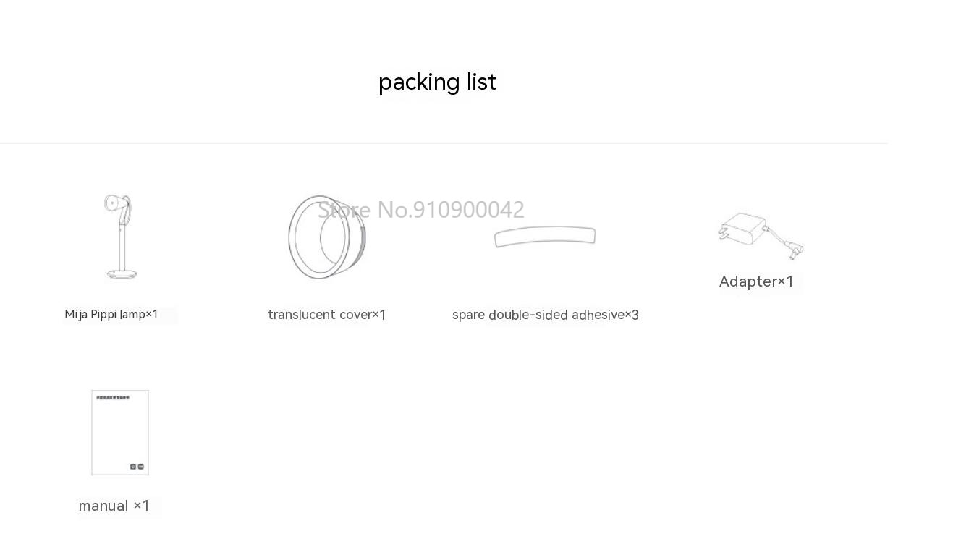Click the "packing list" heading
This screenshot has height=560, width=961.
pyautogui.click(x=437, y=82)
